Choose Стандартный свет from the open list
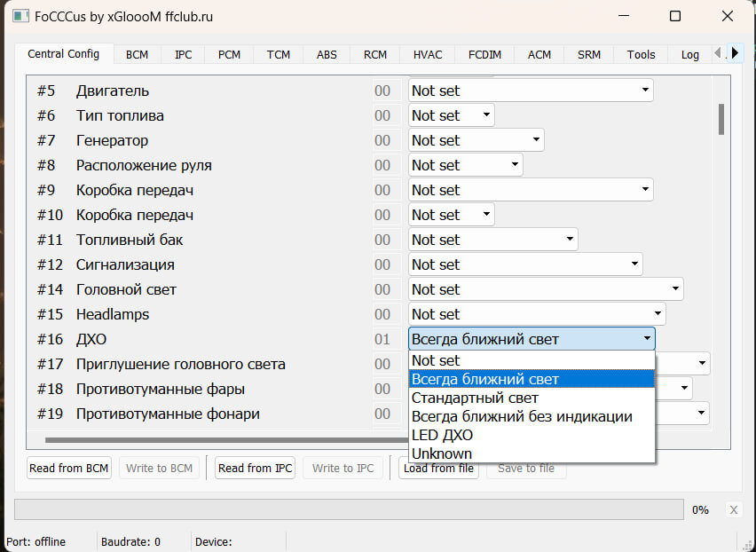Screen dimensions: 756x552 (475, 398)
